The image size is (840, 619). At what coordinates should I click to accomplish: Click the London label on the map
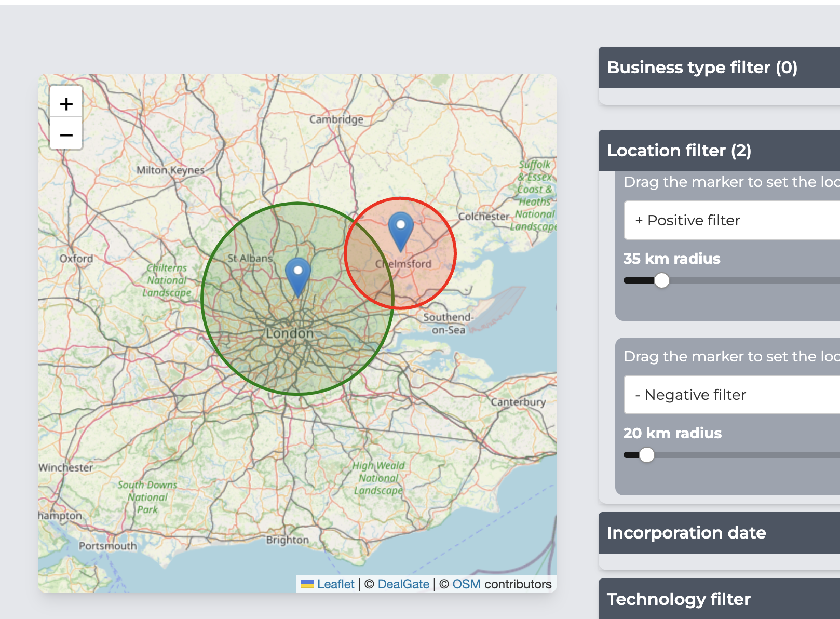[290, 333]
